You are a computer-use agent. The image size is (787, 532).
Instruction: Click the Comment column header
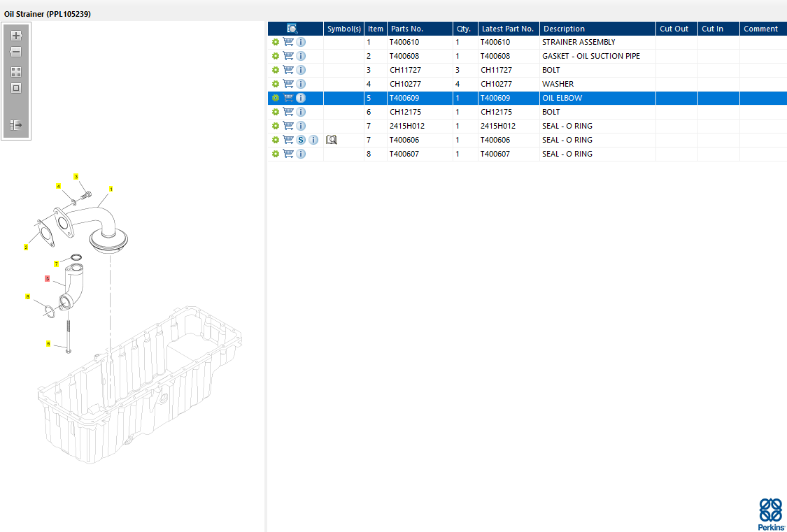click(763, 29)
